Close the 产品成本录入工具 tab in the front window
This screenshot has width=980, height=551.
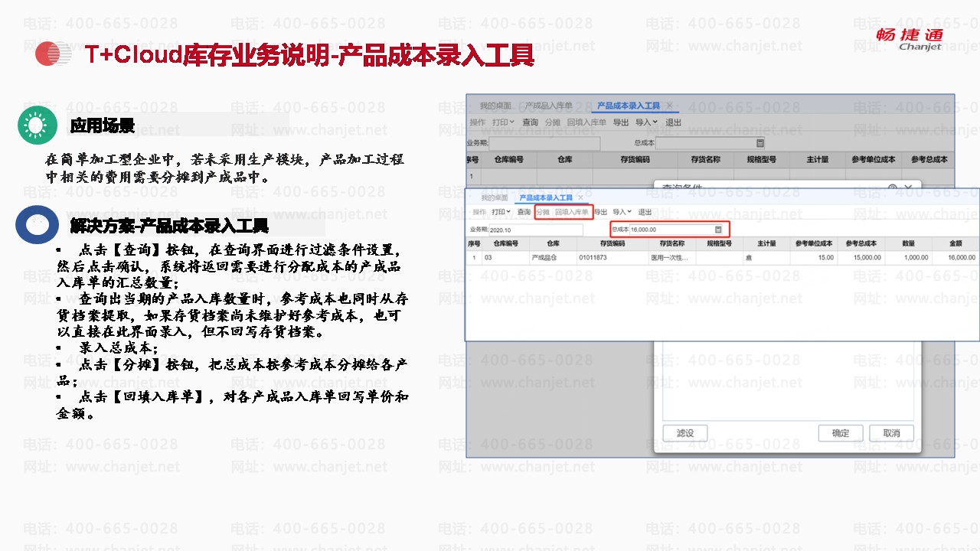tap(581, 197)
